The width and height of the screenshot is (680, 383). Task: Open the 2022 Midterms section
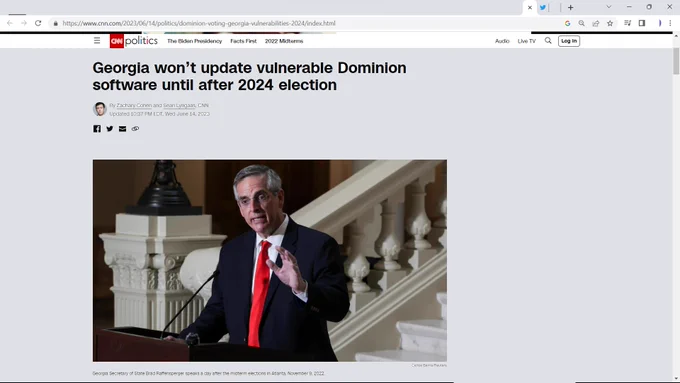point(284,41)
